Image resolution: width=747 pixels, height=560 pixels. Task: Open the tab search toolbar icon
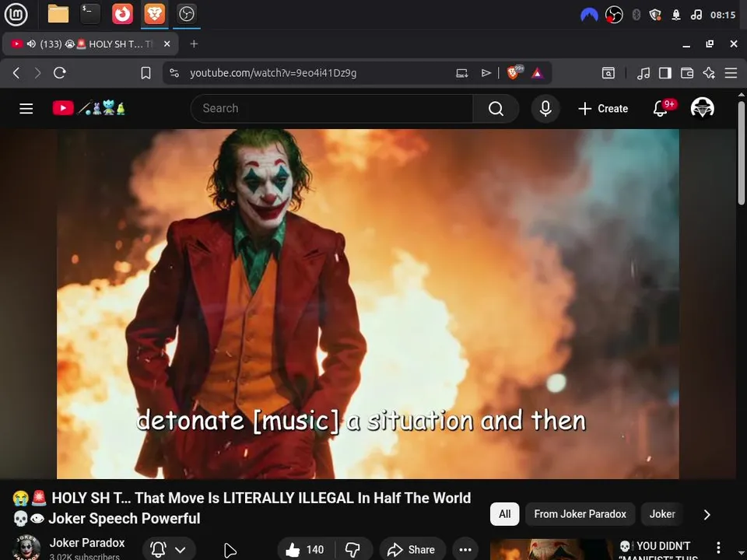pos(608,73)
